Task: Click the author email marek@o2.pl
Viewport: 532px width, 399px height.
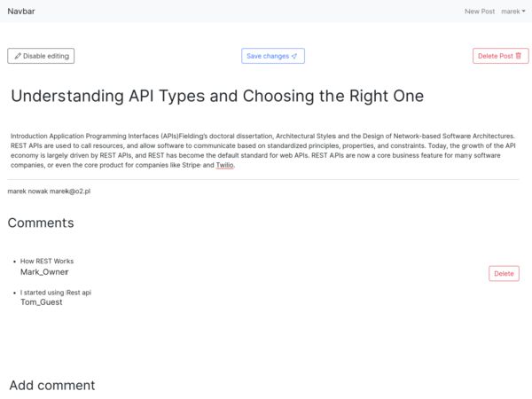Action: point(70,192)
